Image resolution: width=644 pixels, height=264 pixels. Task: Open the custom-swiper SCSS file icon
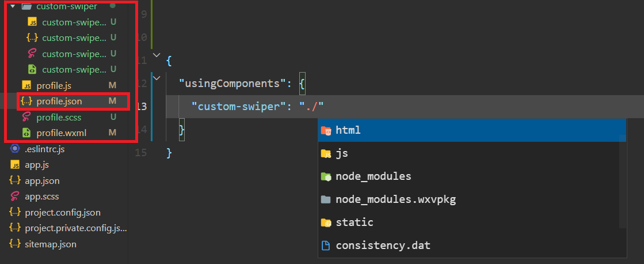tap(32, 54)
